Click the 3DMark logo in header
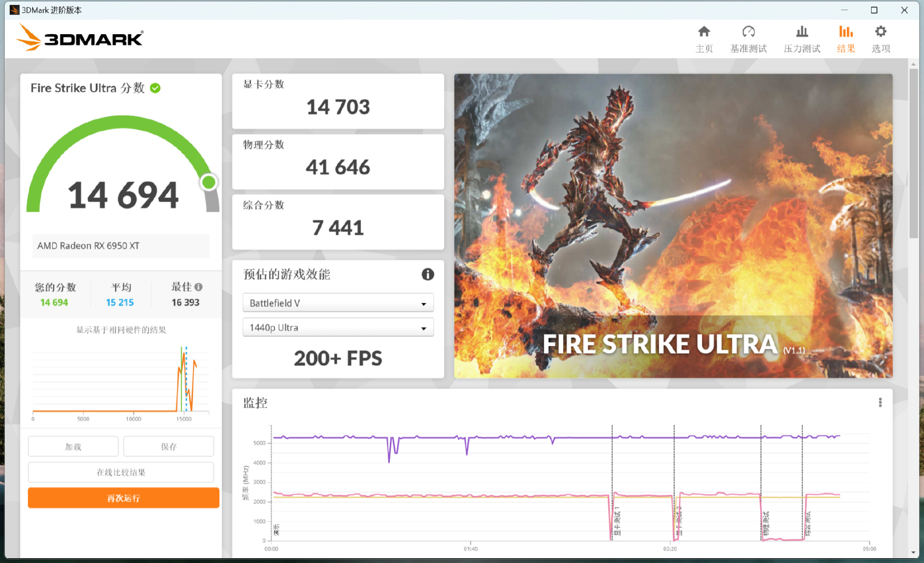 tap(80, 38)
